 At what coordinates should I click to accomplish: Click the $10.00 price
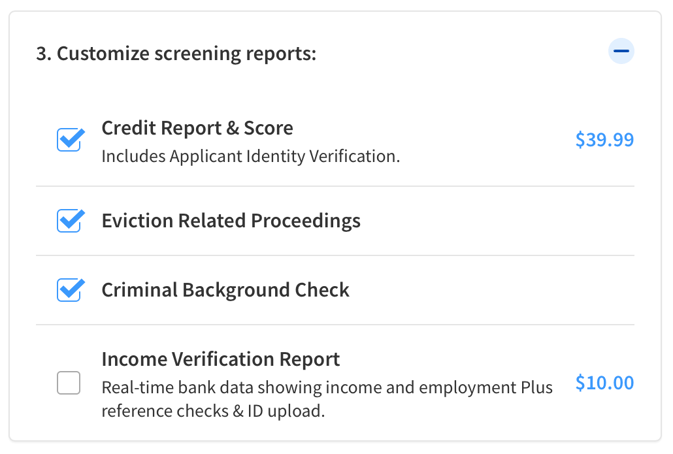coord(604,383)
